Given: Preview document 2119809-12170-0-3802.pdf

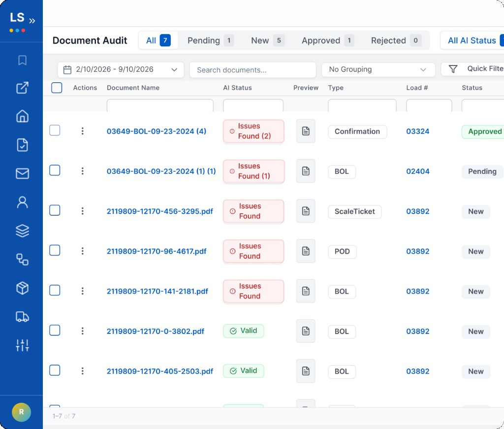Looking at the screenshot, I should coord(306,331).
